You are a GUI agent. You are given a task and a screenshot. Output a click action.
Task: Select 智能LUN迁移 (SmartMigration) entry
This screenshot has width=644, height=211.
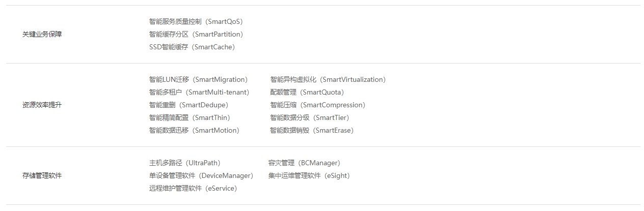pos(198,80)
